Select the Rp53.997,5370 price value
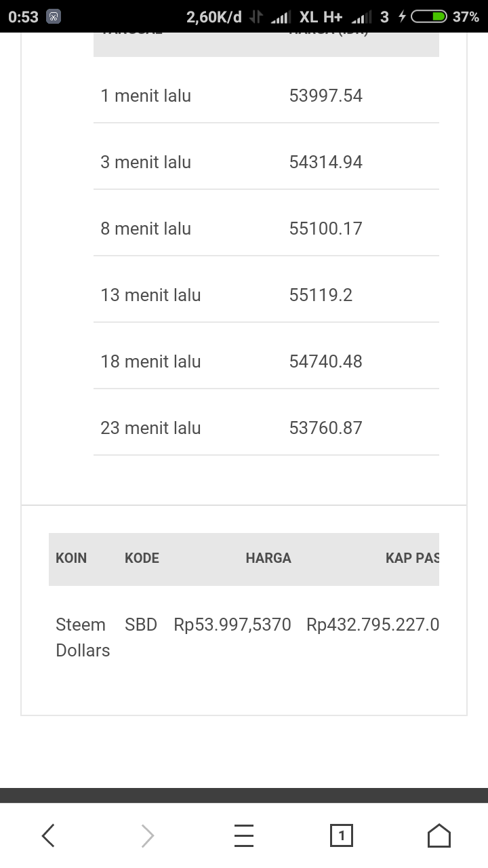The height and width of the screenshot is (868, 488). (232, 625)
